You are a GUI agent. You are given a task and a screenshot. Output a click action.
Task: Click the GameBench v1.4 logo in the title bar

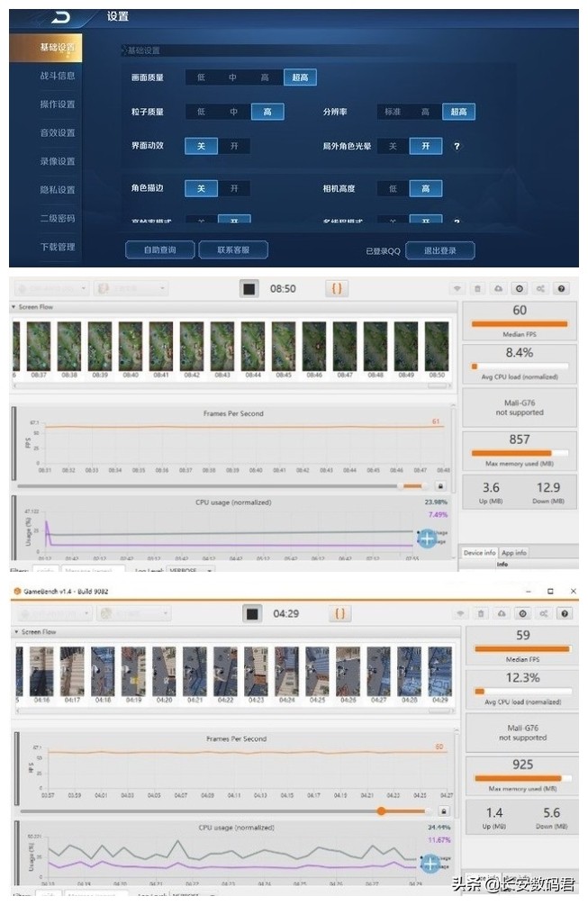coord(17,591)
